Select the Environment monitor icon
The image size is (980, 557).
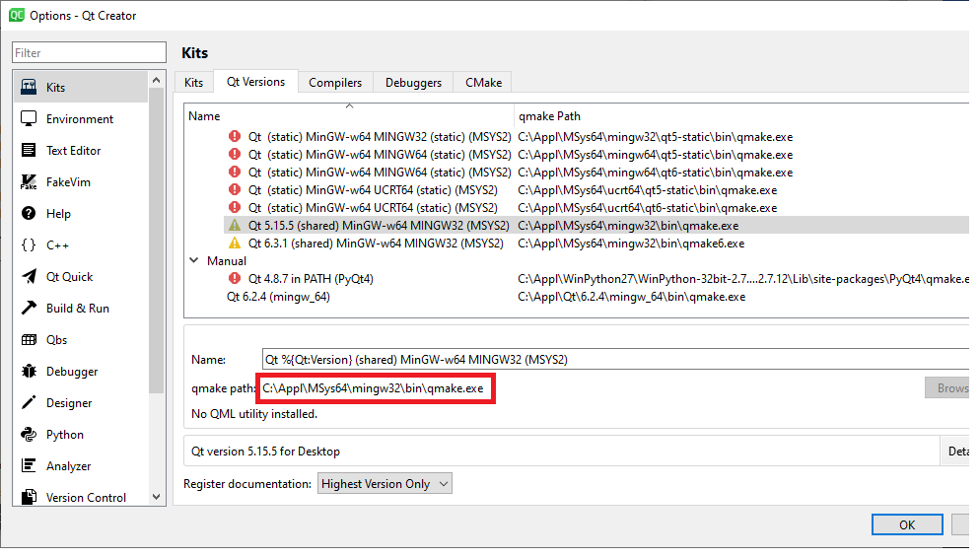[x=29, y=118]
